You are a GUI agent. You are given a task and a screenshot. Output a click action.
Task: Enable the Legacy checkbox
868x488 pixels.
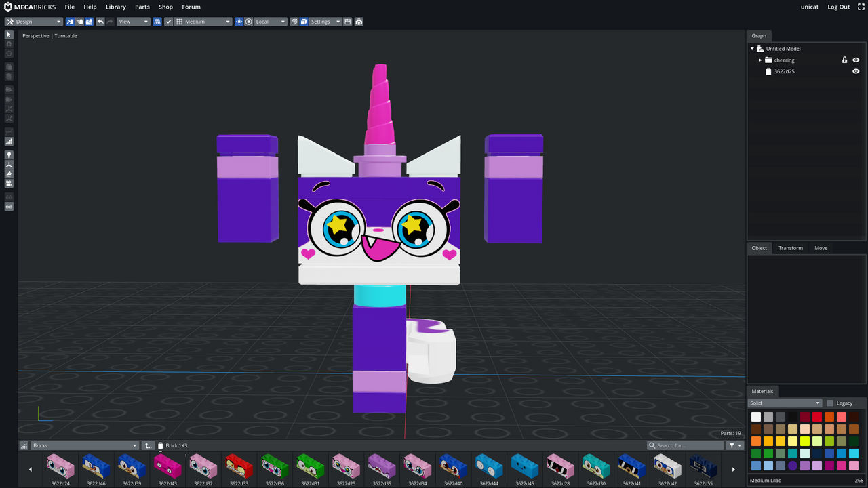830,403
